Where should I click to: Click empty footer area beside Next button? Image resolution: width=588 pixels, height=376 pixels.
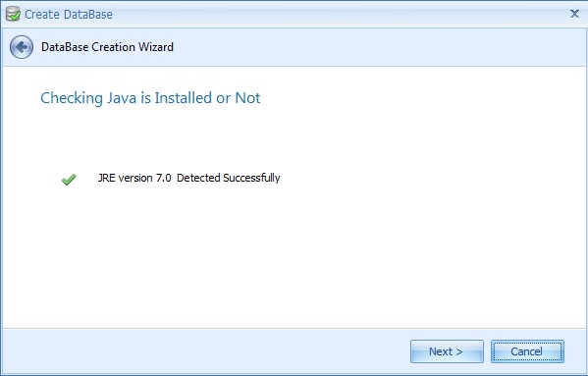[206, 351]
